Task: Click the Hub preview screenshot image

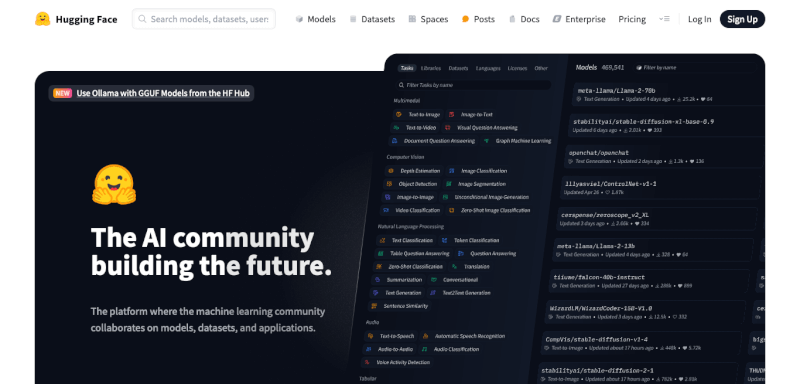Action: point(568,219)
